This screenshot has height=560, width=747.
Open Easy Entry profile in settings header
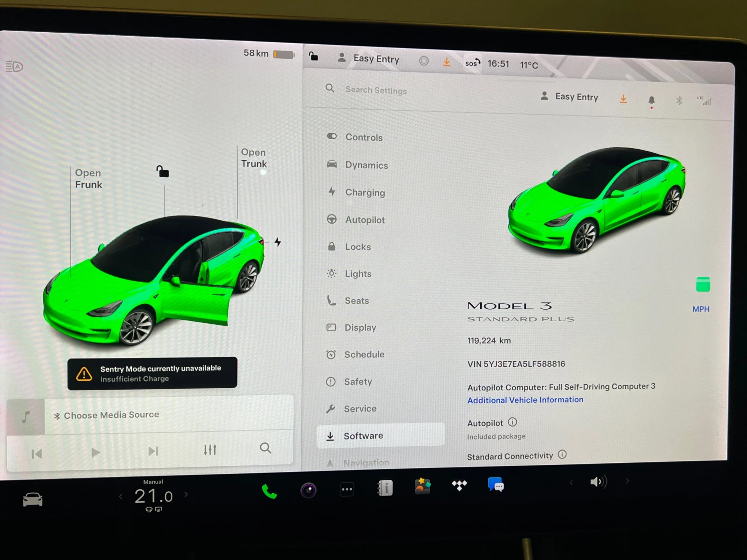[x=569, y=96]
